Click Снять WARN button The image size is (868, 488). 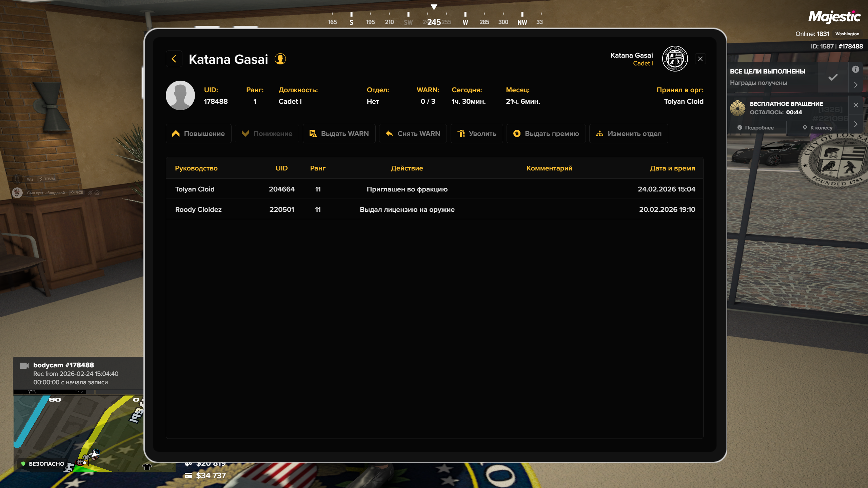coord(413,134)
